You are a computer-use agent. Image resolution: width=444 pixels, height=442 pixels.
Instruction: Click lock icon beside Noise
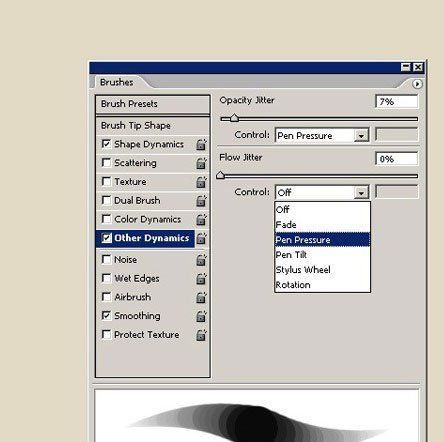(x=201, y=260)
